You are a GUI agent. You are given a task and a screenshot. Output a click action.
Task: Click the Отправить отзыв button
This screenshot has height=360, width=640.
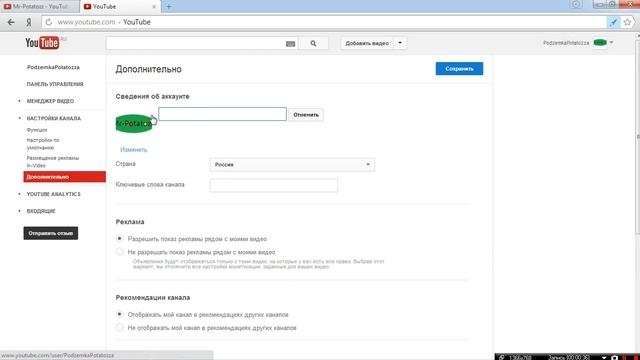[x=51, y=233]
